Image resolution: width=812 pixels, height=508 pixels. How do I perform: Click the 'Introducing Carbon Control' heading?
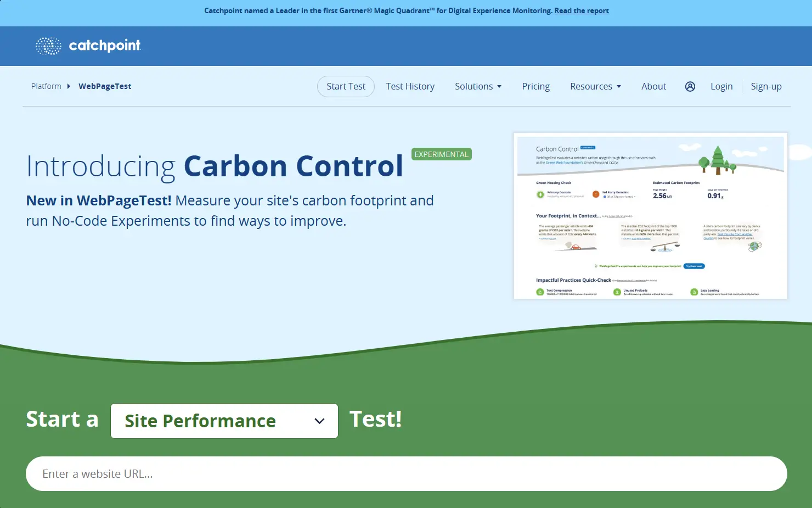(215, 166)
